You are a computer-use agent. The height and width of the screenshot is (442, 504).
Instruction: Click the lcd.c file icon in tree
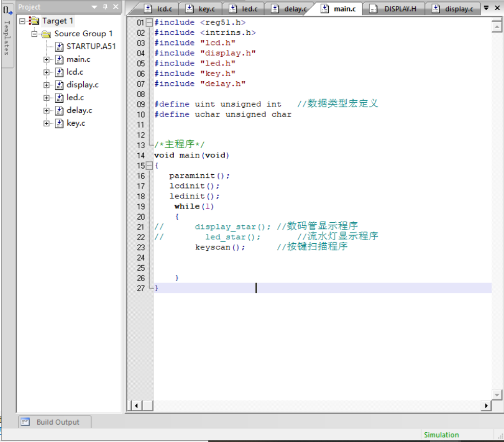point(59,73)
